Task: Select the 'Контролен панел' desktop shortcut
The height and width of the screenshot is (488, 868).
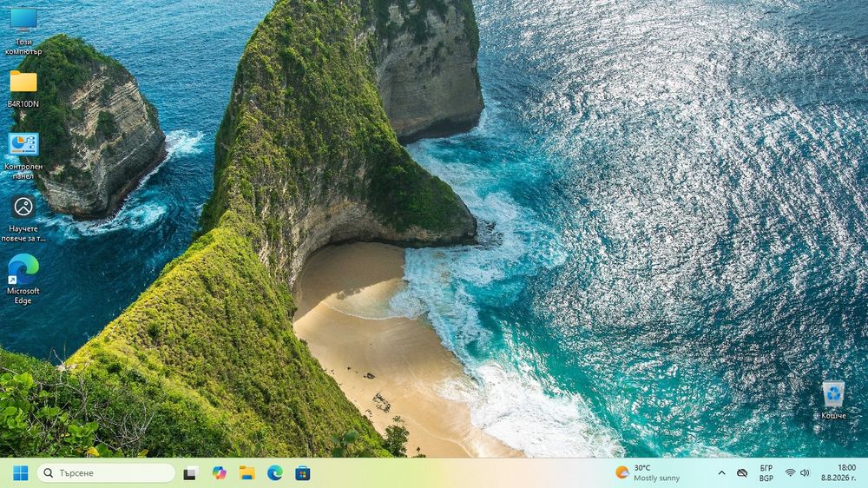Action: click(x=23, y=156)
